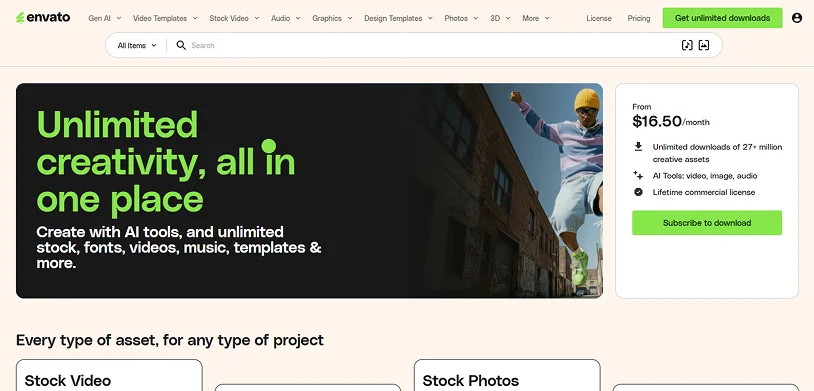Image resolution: width=814 pixels, height=391 pixels.
Task: Open the Stock Photos asset card
Action: [x=507, y=375]
